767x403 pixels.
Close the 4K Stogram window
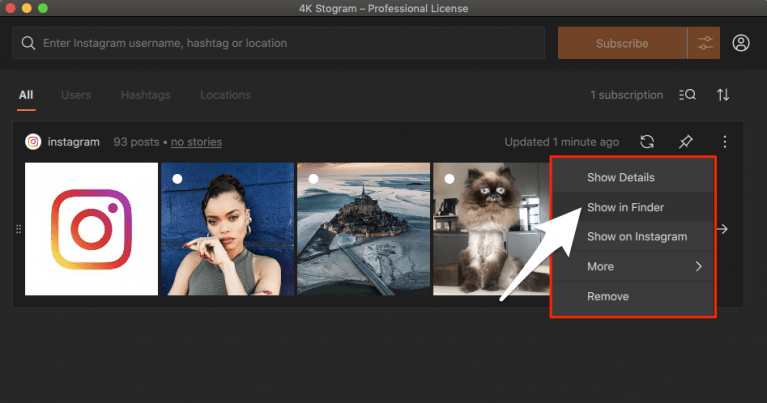click(x=10, y=8)
